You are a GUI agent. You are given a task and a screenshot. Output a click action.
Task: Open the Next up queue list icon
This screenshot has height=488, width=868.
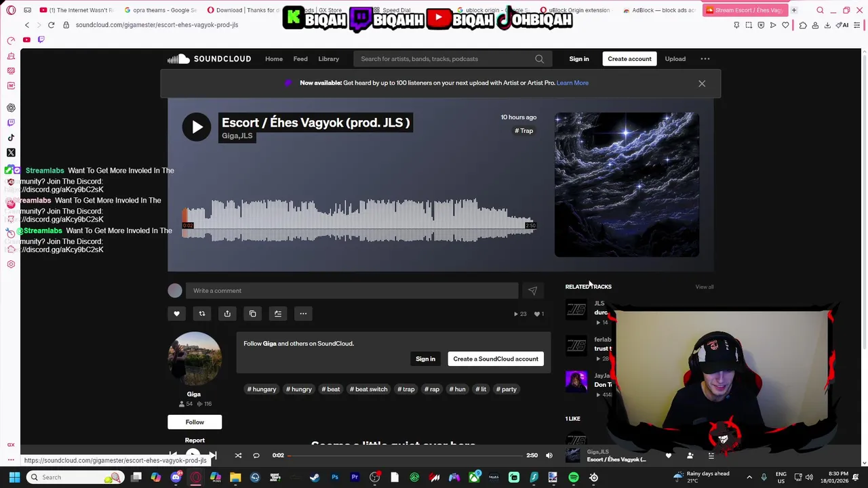(711, 455)
